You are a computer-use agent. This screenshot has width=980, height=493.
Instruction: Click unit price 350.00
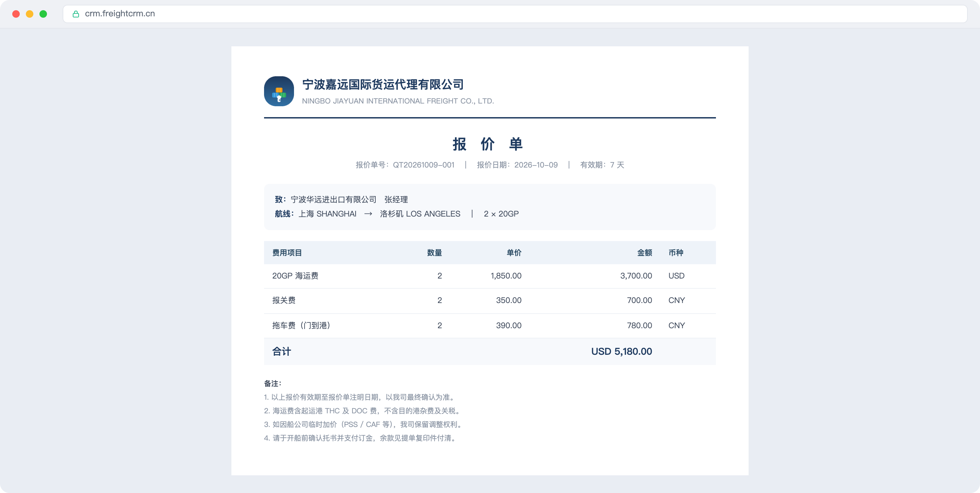coord(509,300)
